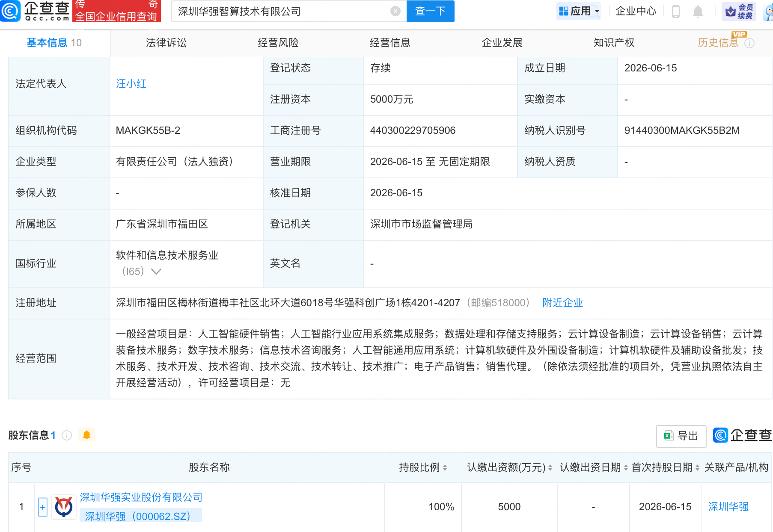
Task: Click 所属地区 value 广东省深圳市福田区
Action: pyautogui.click(x=162, y=224)
